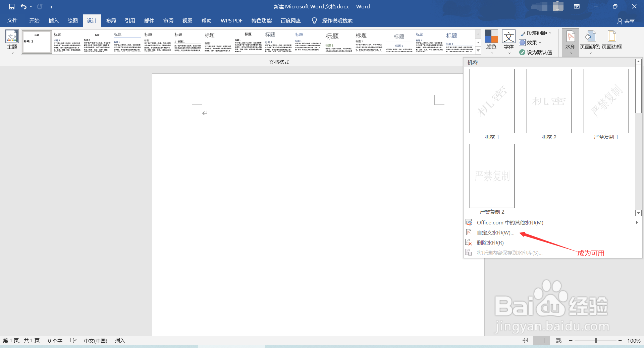Switch to the 绘图 (Draw) tab

pyautogui.click(x=73, y=21)
